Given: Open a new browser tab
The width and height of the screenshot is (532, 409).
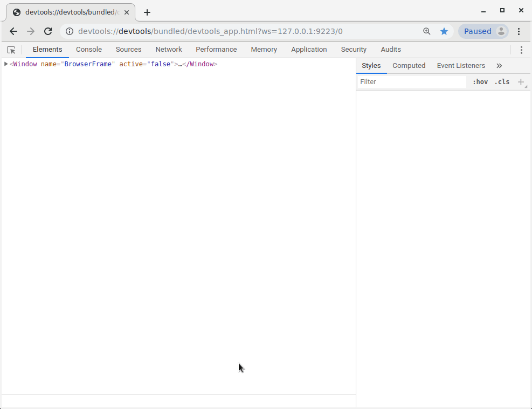Looking at the screenshot, I should [x=147, y=12].
